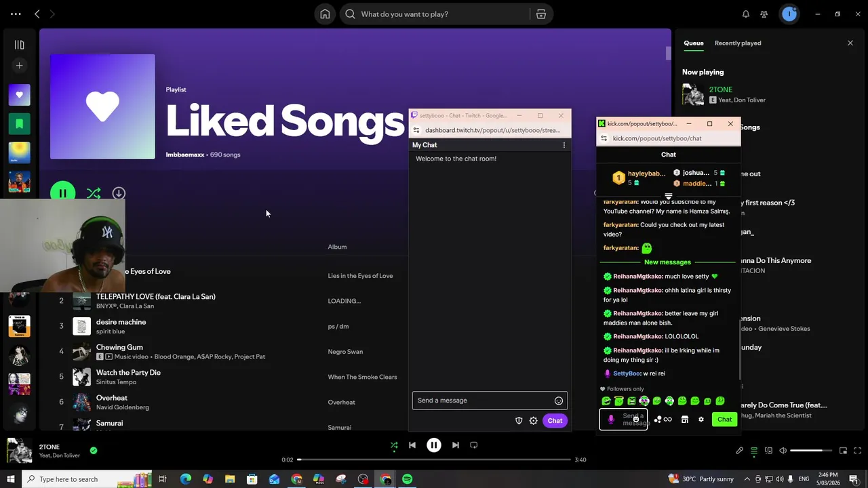The width and height of the screenshot is (868, 488).
Task: Open Spotify notifications bell
Action: pos(746,14)
